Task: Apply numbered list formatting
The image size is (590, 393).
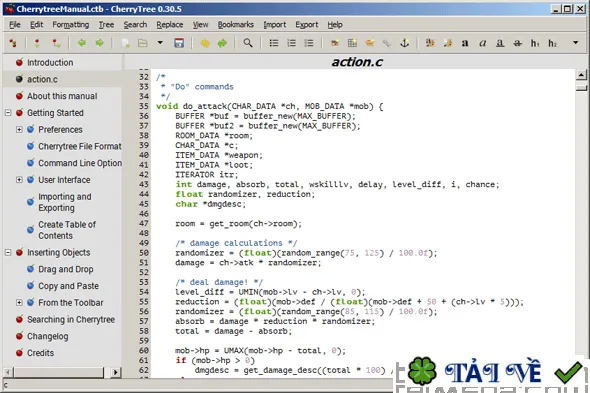Action: tap(292, 43)
